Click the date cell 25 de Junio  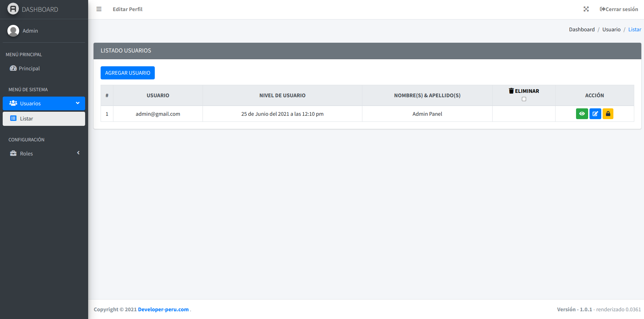(x=282, y=114)
